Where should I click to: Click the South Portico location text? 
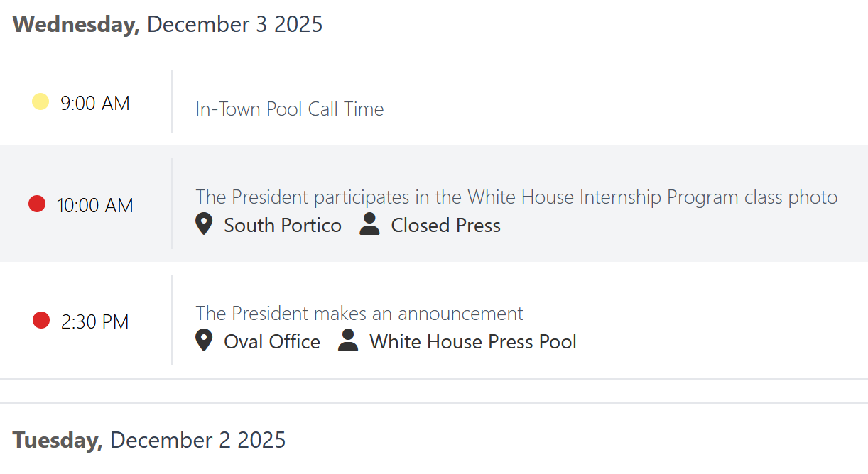(x=283, y=226)
